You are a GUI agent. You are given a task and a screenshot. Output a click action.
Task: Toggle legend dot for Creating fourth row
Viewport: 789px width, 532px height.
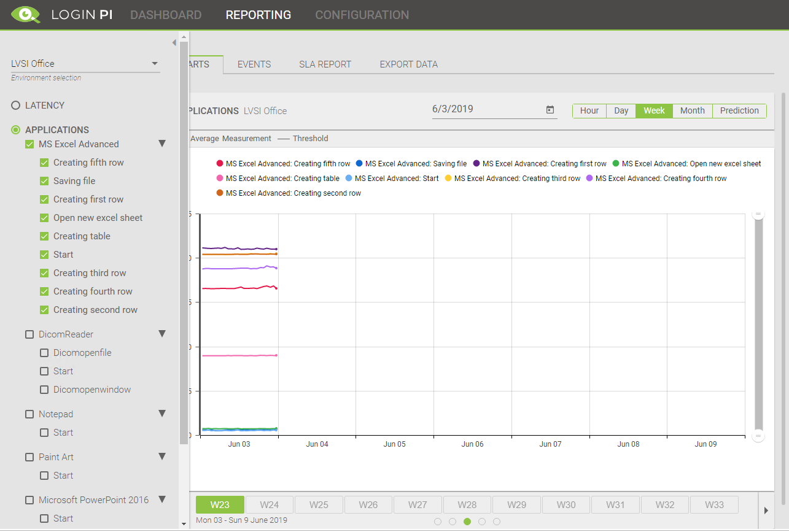tap(589, 179)
